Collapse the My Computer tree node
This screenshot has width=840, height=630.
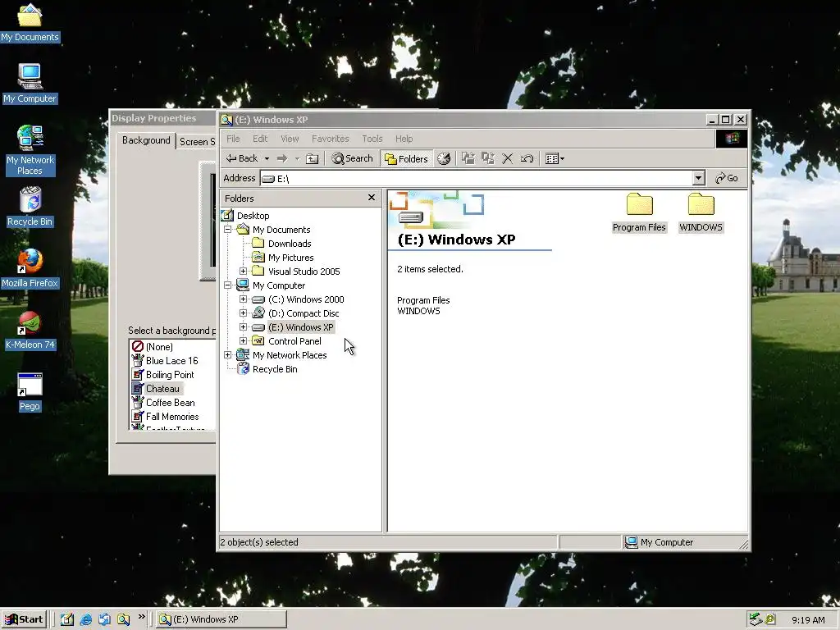228,285
